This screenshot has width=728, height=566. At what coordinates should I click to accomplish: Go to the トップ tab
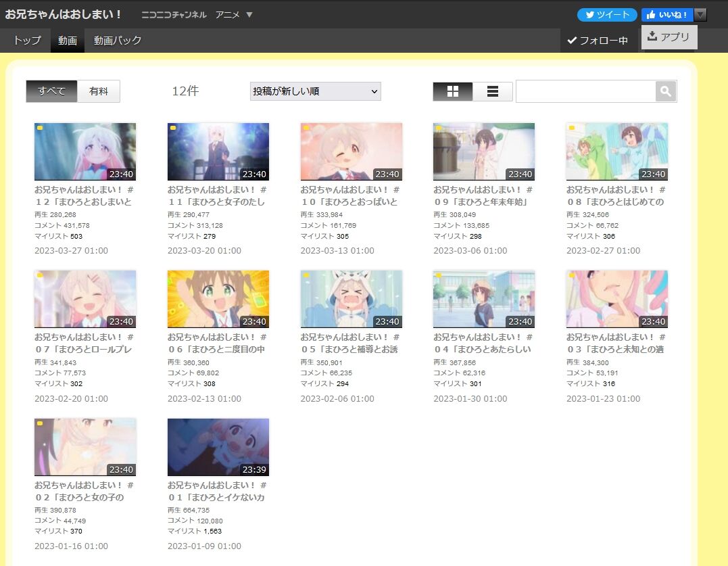pyautogui.click(x=27, y=41)
